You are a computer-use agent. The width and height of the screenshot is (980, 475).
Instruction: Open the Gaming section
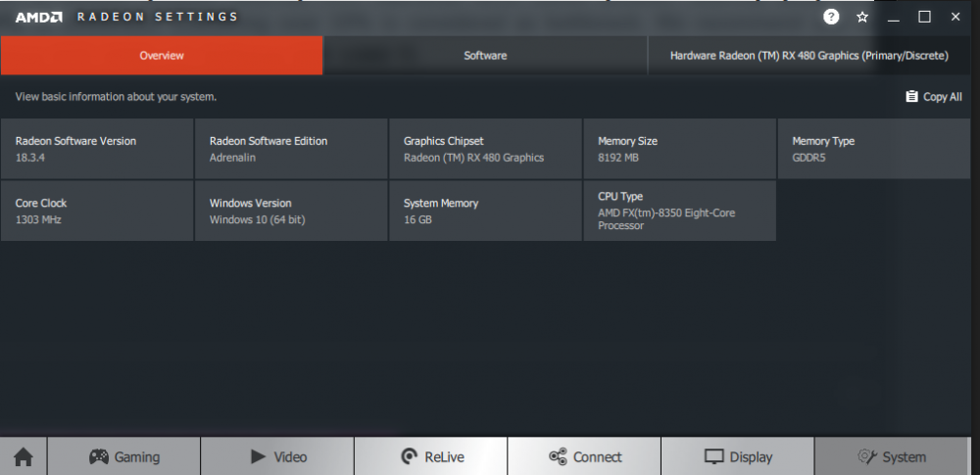(x=123, y=456)
